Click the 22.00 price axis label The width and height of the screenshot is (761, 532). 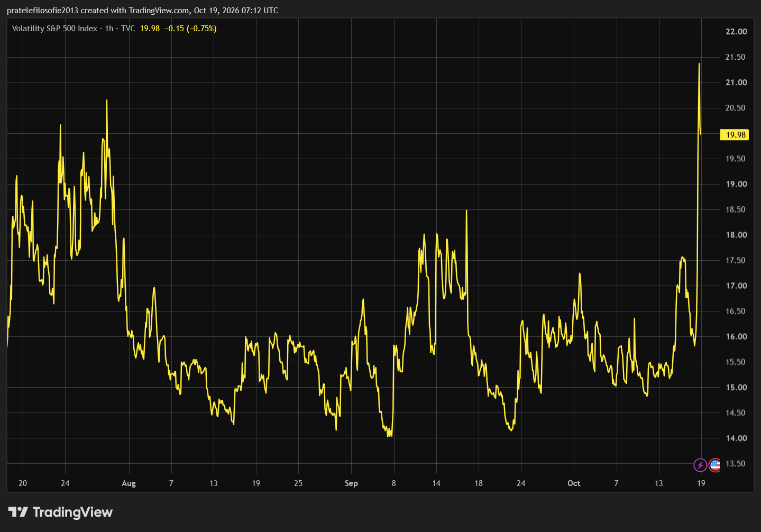click(x=736, y=32)
